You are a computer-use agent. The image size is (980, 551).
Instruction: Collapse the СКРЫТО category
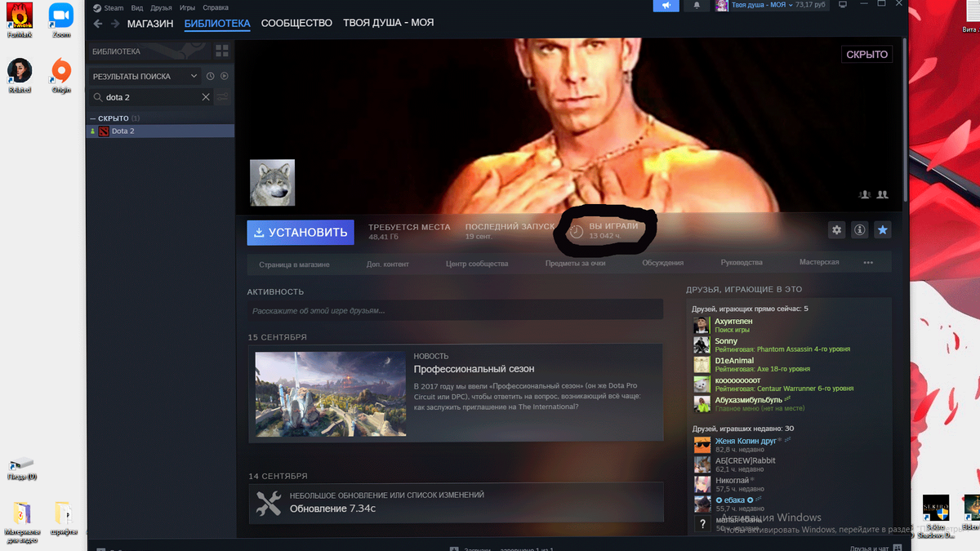click(114, 118)
